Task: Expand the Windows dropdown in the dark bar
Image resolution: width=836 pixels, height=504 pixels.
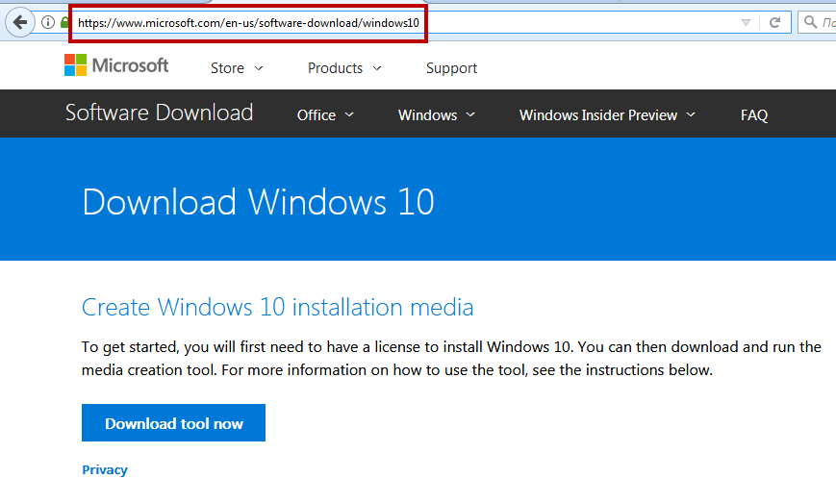Action: [x=436, y=115]
